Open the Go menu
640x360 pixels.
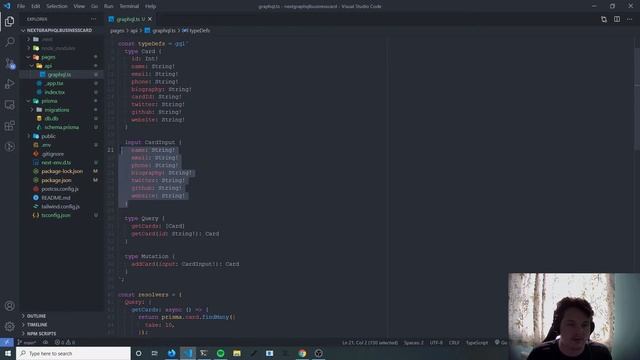(x=94, y=6)
